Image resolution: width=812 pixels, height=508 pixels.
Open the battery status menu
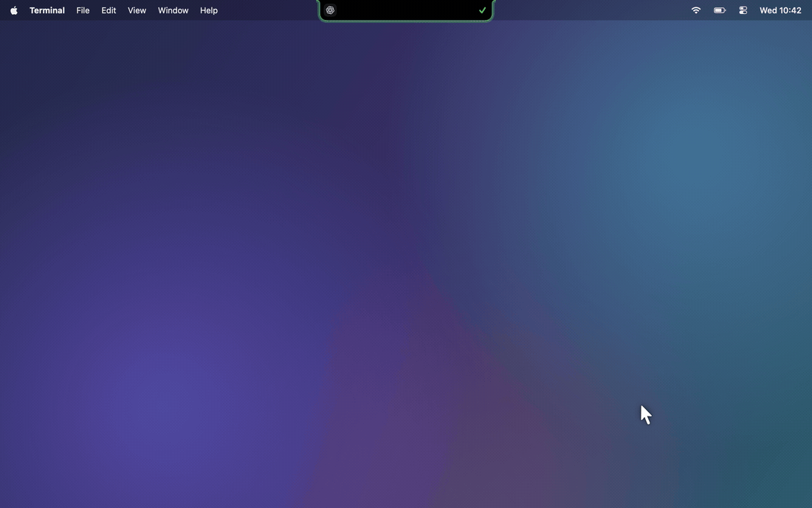click(720, 10)
